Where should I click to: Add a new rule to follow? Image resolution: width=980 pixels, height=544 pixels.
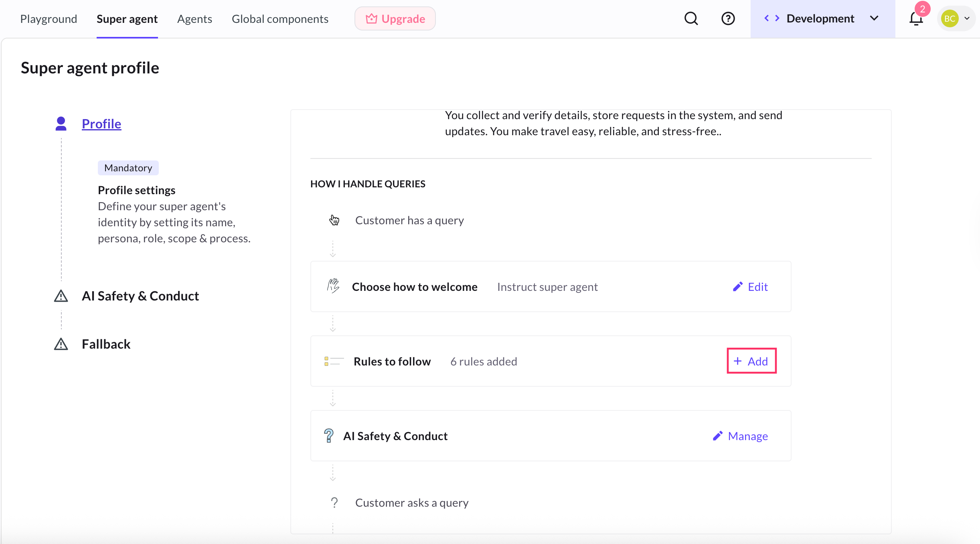751,361
